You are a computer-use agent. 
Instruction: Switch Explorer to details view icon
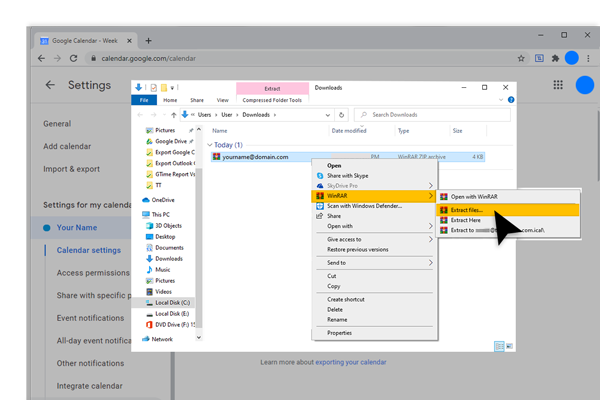click(x=499, y=346)
